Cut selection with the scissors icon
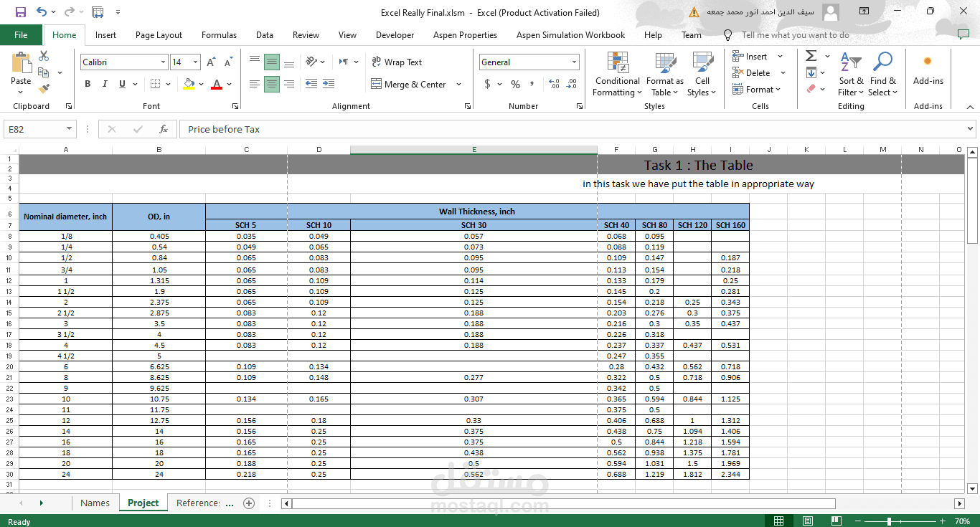The image size is (980, 527). pyautogui.click(x=44, y=56)
